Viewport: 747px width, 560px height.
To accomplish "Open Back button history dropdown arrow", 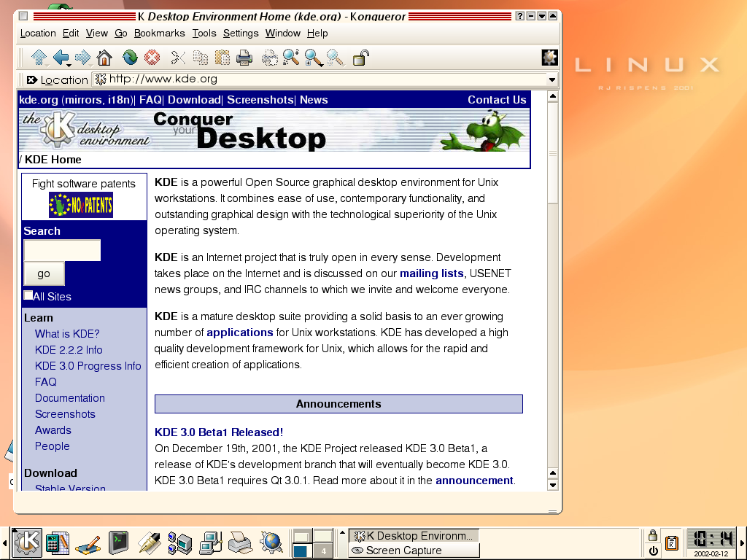I will (69, 64).
